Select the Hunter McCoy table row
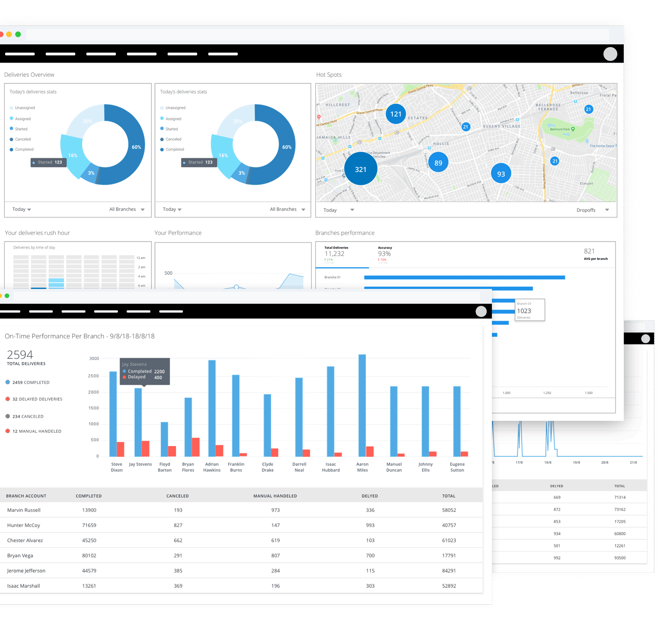 [241, 525]
